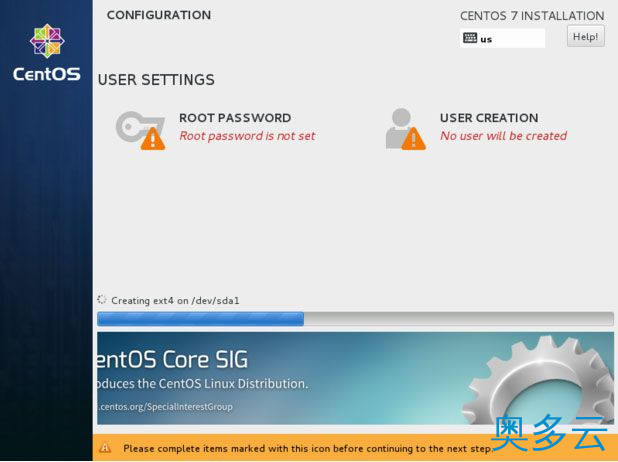
Task: Click the spinner next to Creating ext4
Action: 102,300
